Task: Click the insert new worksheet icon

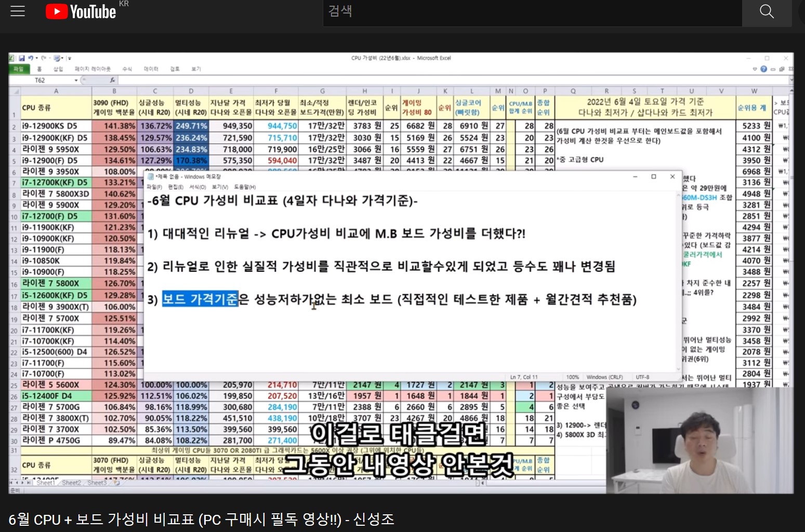Action: pos(116,483)
